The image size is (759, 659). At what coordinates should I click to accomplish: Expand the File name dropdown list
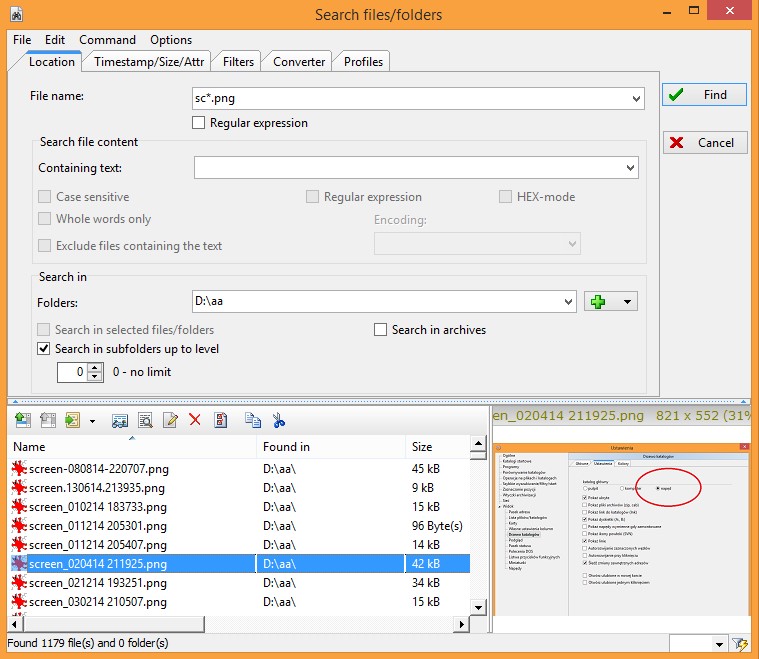(636, 98)
